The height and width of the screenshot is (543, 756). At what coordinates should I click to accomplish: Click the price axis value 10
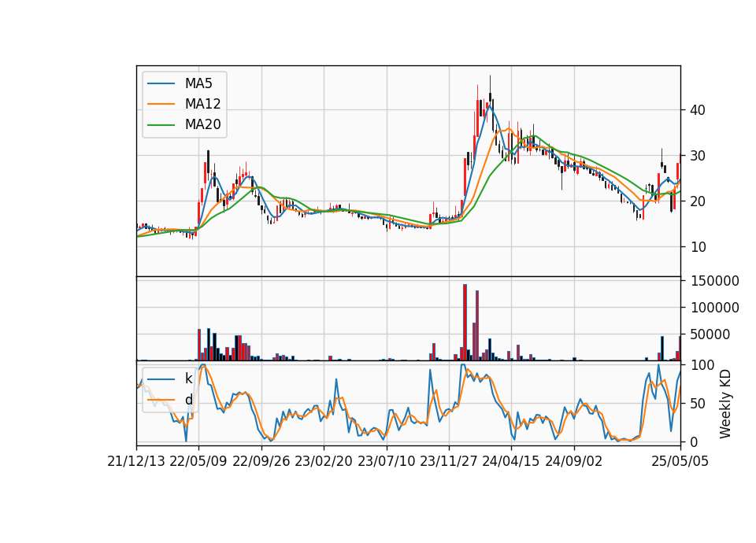tap(698, 247)
